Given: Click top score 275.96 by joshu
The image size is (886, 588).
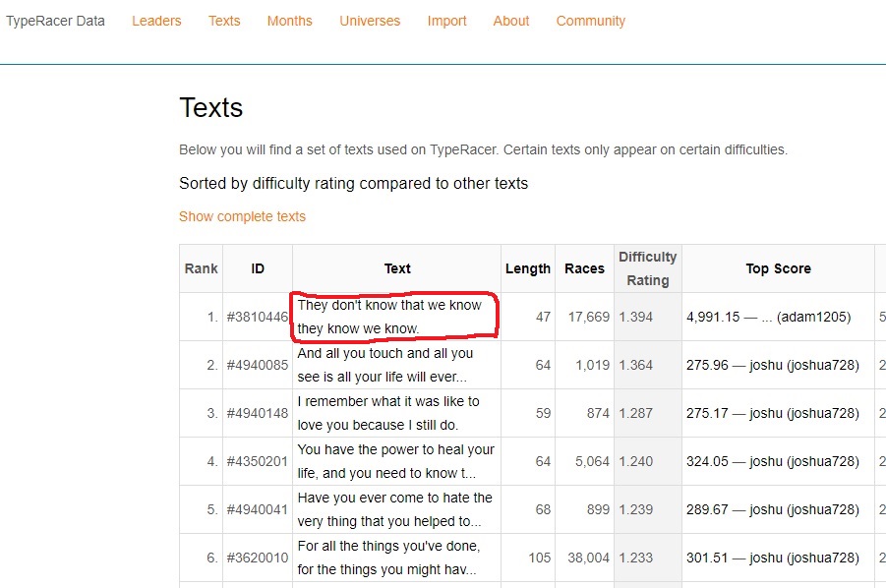Looking at the screenshot, I should [x=773, y=365].
